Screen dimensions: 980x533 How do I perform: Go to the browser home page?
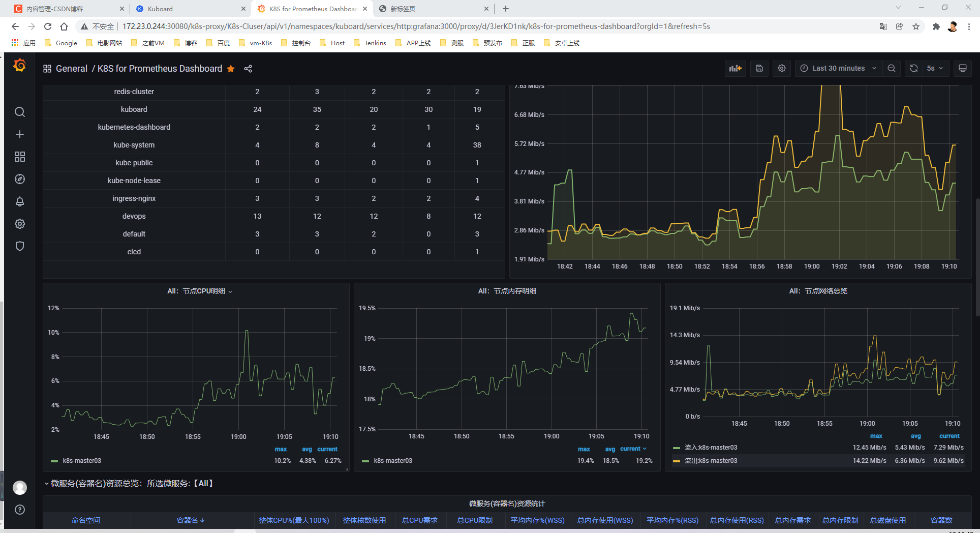pos(64,26)
